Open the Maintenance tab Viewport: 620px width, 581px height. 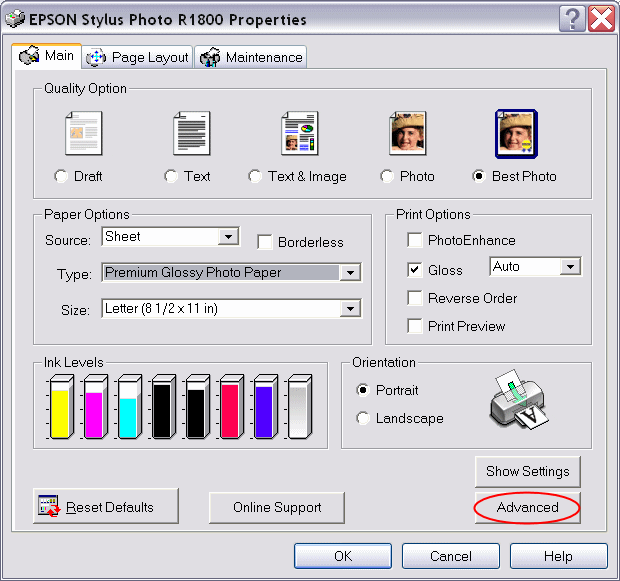pos(251,57)
